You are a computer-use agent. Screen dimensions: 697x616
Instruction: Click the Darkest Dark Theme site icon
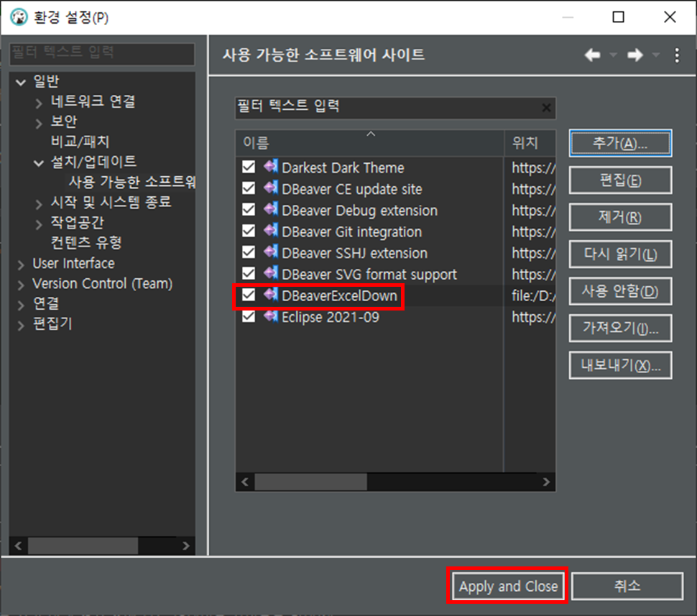271,167
